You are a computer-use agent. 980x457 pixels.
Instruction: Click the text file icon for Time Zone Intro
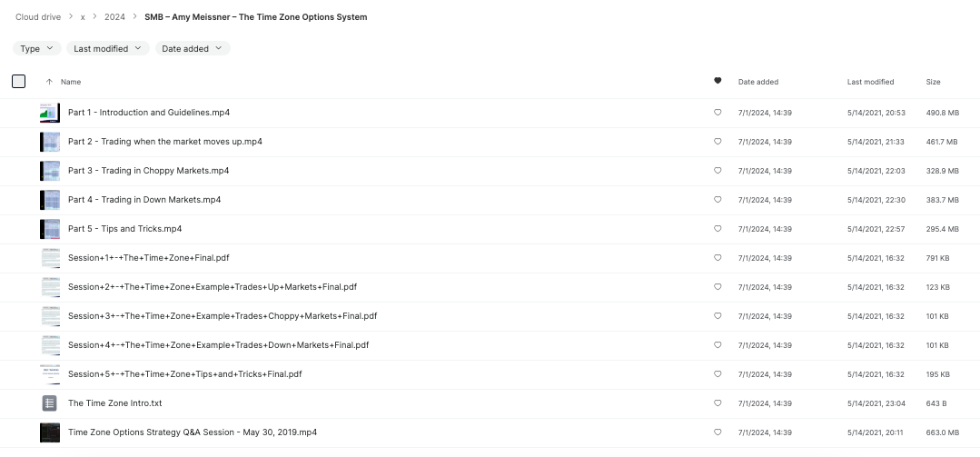click(49, 403)
